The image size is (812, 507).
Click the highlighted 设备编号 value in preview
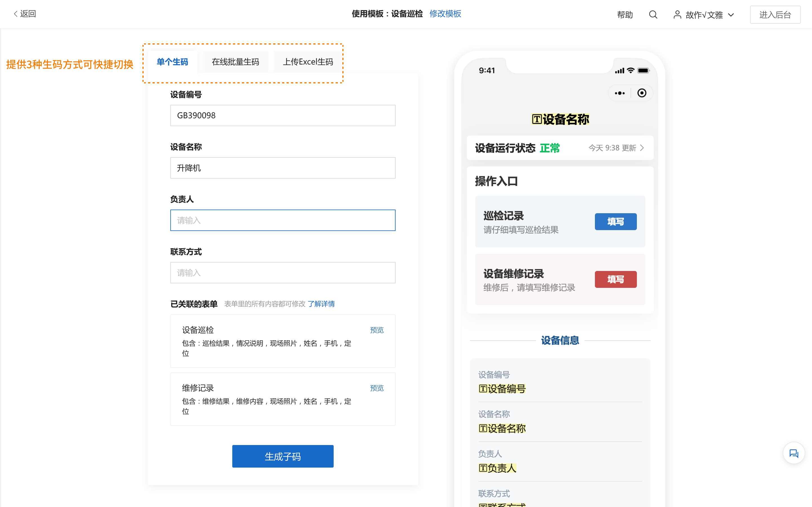[x=502, y=389]
